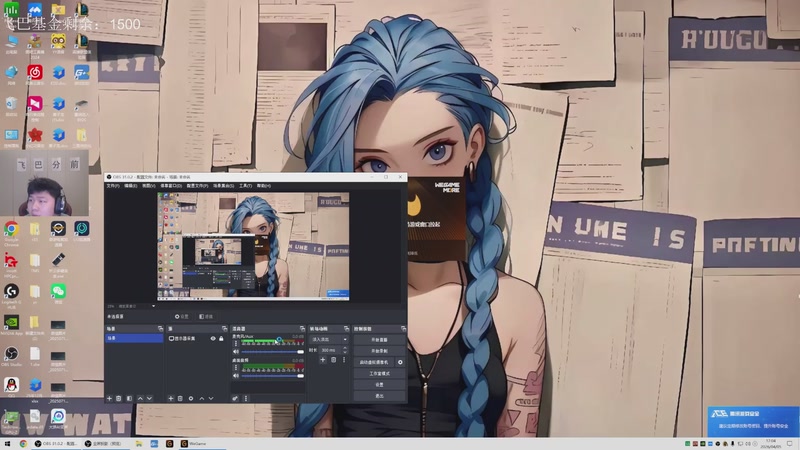Open the Tools menu in OBS
Image resolution: width=800 pixels, height=450 pixels.
coord(245,186)
